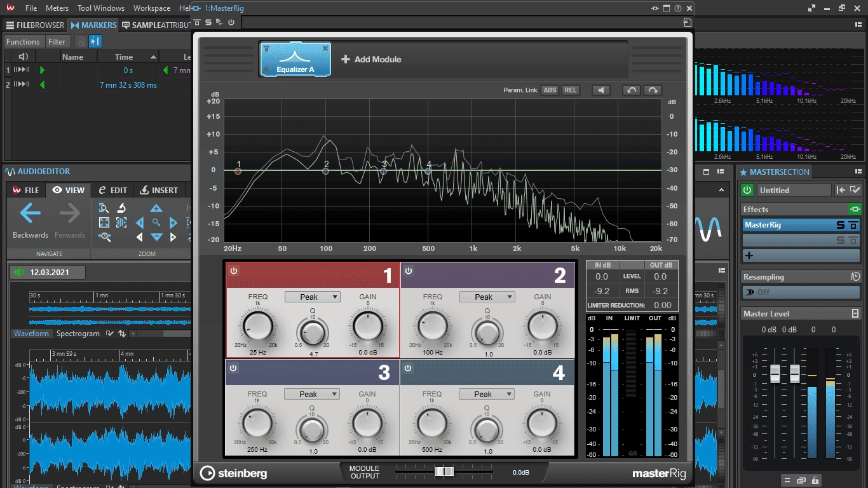The height and width of the screenshot is (488, 868).
Task: Switch to the File Browser tab
Action: tap(36, 25)
